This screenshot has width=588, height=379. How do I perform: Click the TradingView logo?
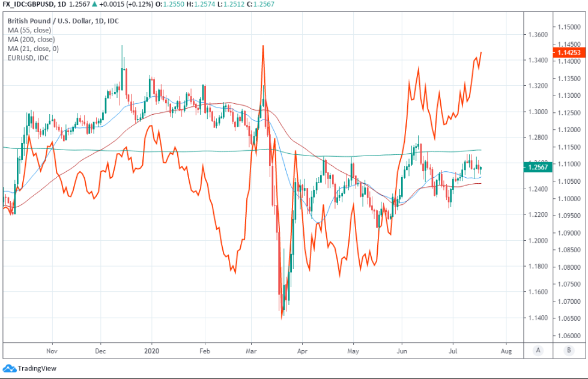(x=9, y=368)
